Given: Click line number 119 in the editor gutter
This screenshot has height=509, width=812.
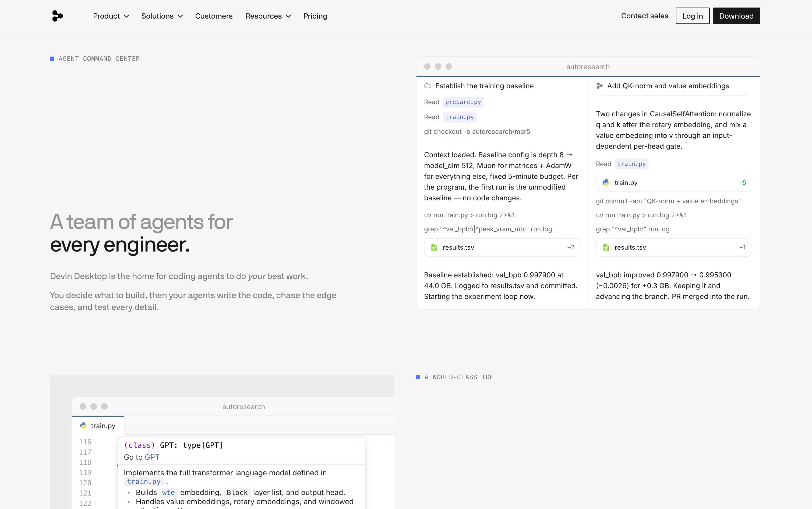Looking at the screenshot, I should coord(85,472).
